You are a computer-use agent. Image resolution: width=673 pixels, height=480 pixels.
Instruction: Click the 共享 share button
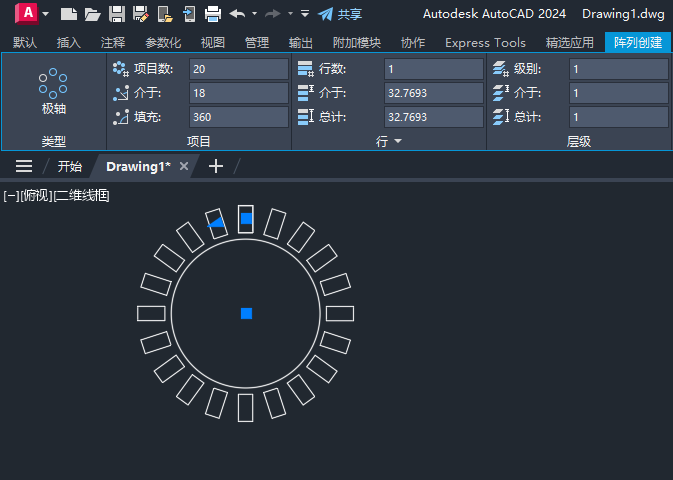click(x=340, y=14)
